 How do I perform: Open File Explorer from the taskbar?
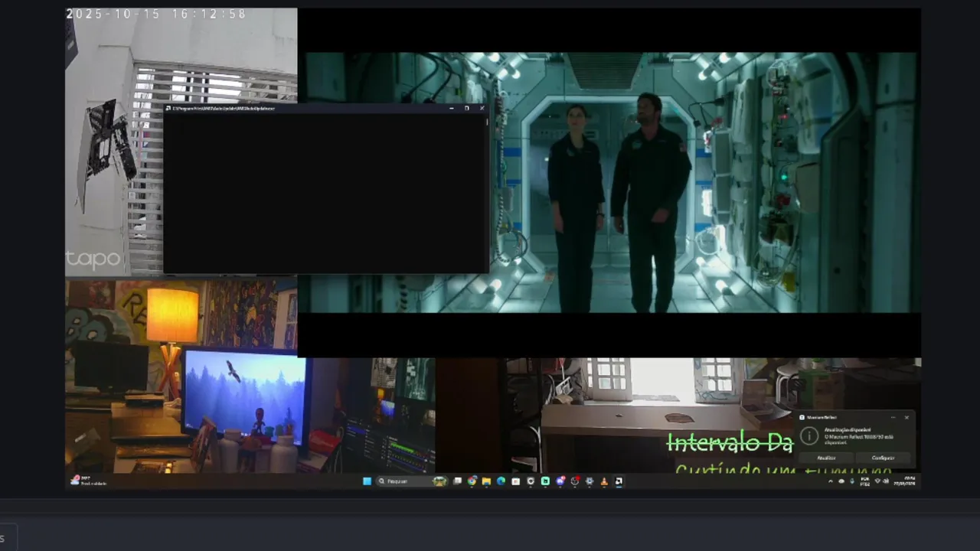pyautogui.click(x=486, y=481)
